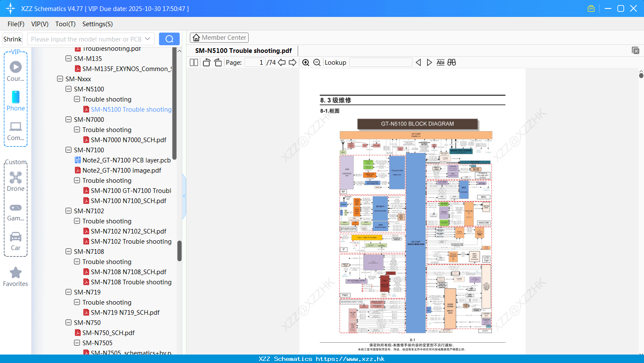Rotate the page clockwise
Screen dimensions: 644x363
tap(218, 63)
